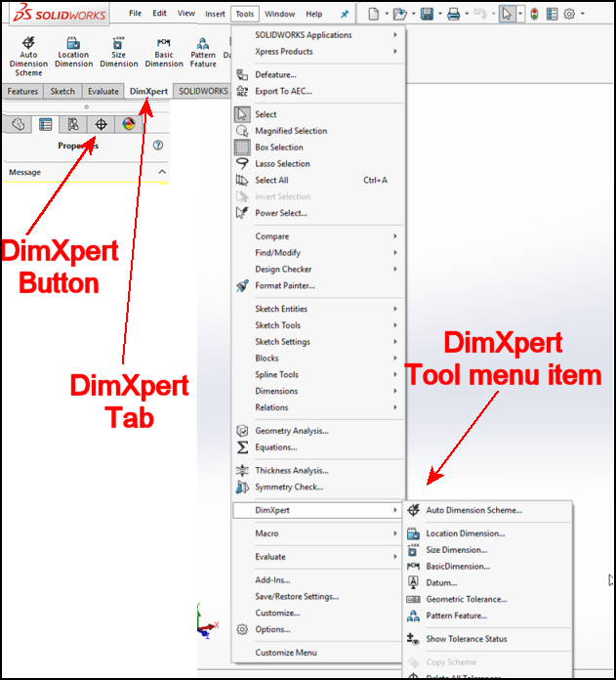Open Geometry Analysis from Tools menu
Viewport: 616px width, 680px height.
coord(318,431)
